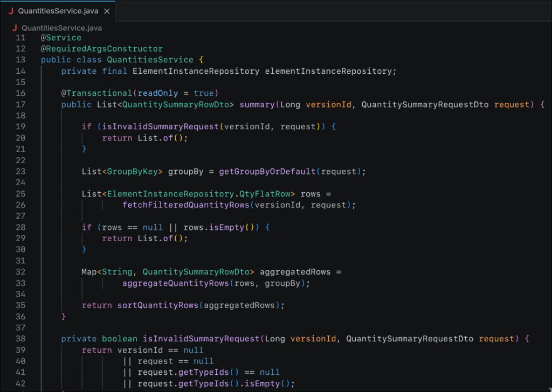Screen dimensions: 552x392
Task: Click the Java icon in the breadcrumb
Action: [15, 28]
